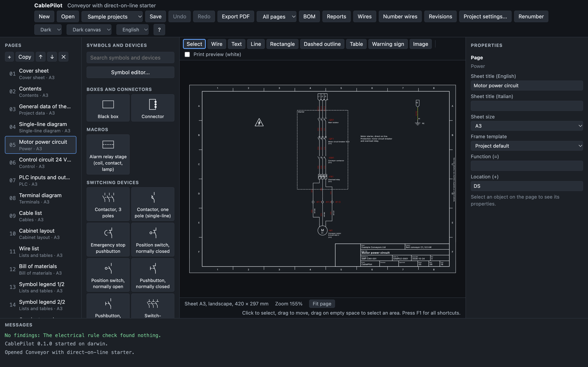Screen dimensions: 588x367
Task: Activate the Wire tool
Action: click(x=217, y=44)
